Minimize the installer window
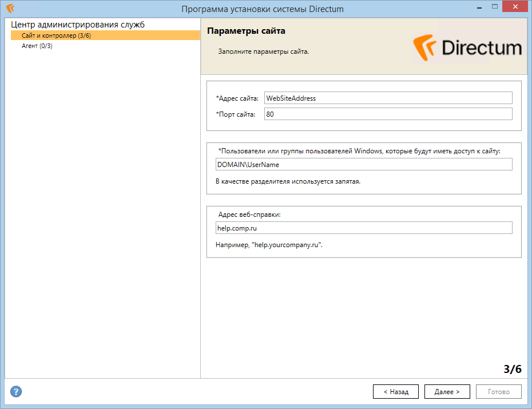The image size is (532, 409). (479, 7)
